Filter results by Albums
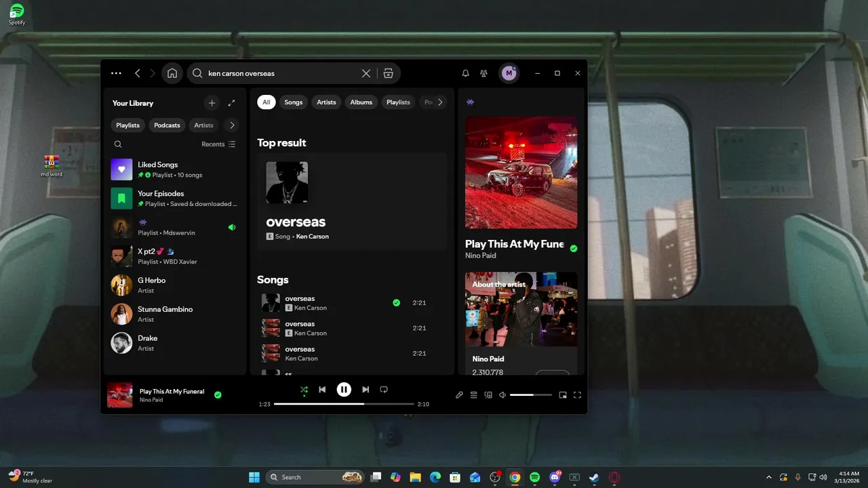868x488 pixels. pyautogui.click(x=361, y=102)
